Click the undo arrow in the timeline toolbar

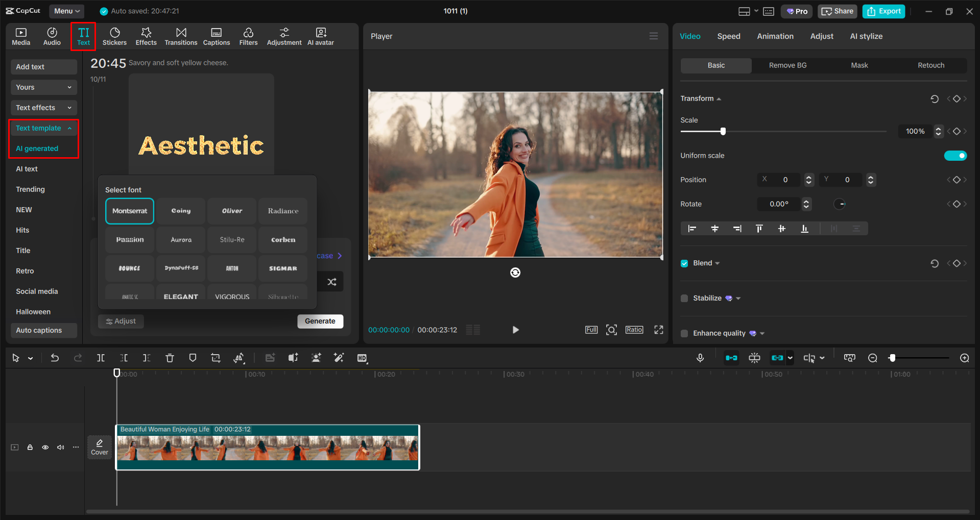tap(55, 358)
